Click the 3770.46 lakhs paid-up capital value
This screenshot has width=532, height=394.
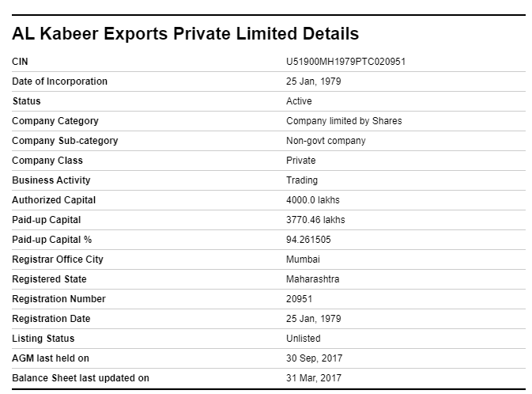tap(315, 220)
